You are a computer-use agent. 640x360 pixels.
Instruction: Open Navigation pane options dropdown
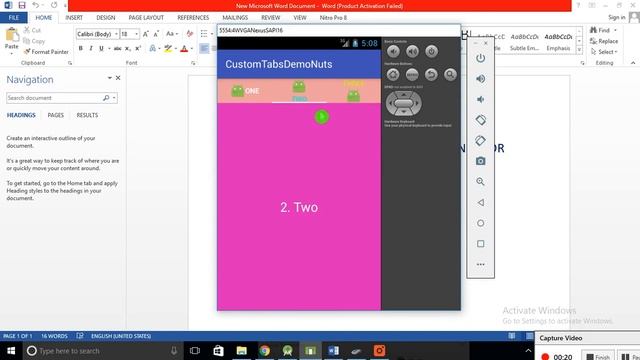coord(109,78)
